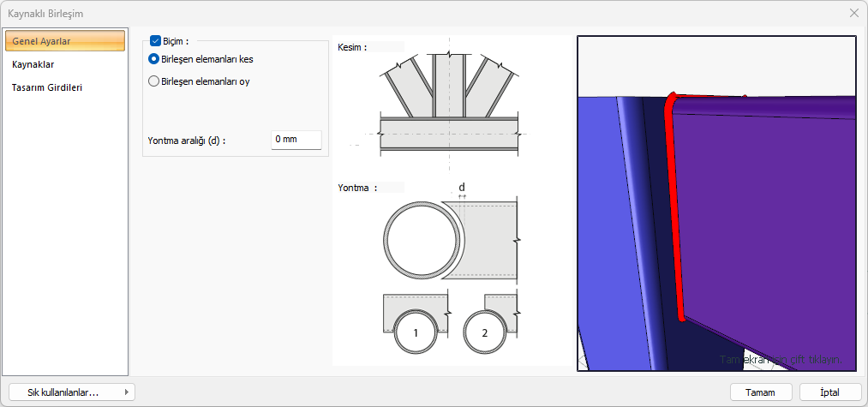Toggle the Biçim checkbox

tap(155, 40)
